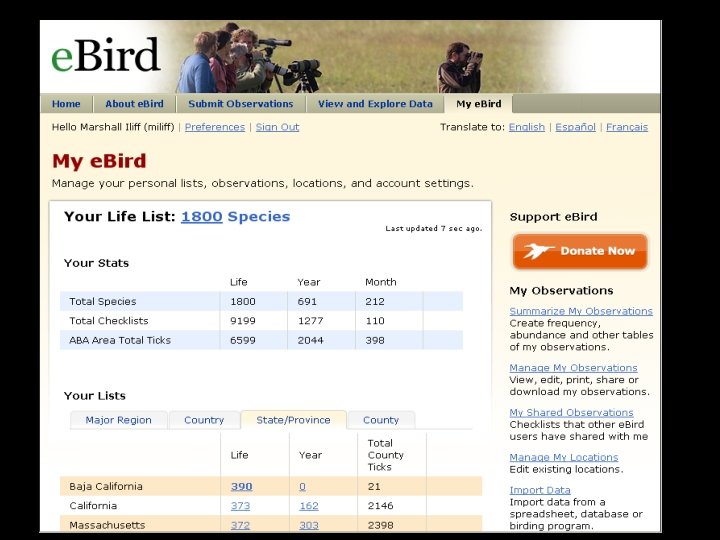The width and height of the screenshot is (720, 540).
Task: Click ABA ticks year value 2044
Action: [x=310, y=340]
